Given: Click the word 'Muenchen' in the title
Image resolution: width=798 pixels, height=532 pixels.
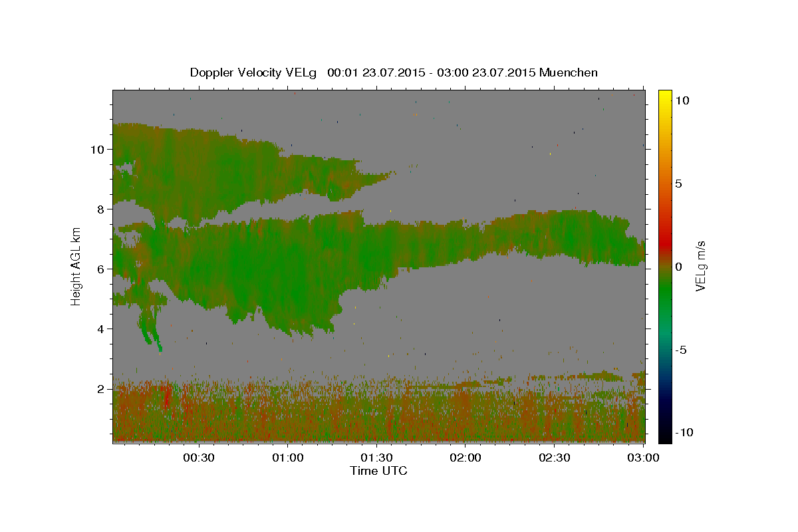Looking at the screenshot, I should click(x=569, y=72).
